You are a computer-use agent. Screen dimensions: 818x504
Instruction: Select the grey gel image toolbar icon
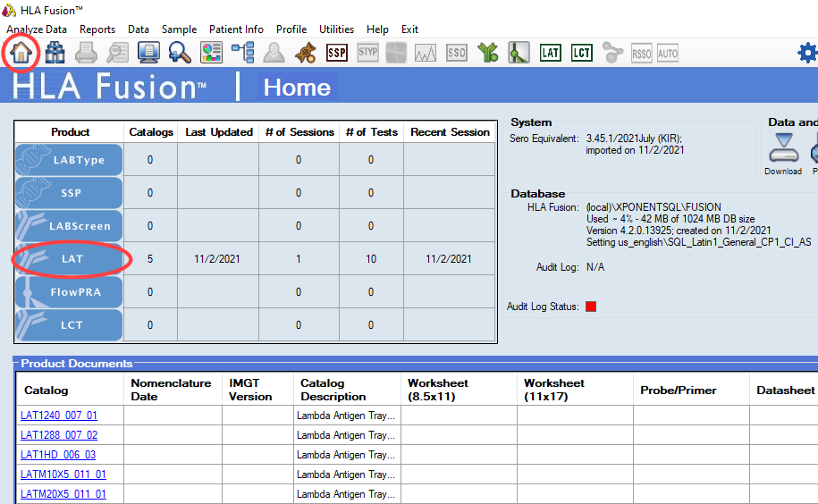(396, 53)
